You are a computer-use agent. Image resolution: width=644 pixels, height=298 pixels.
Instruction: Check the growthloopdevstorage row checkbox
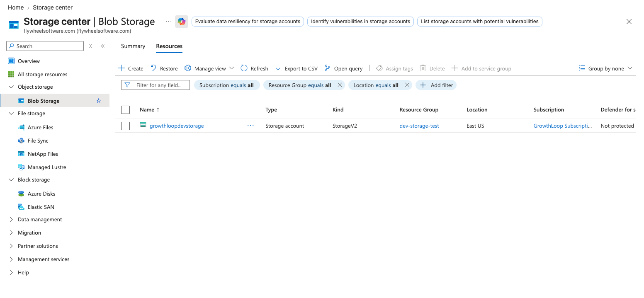(125, 126)
